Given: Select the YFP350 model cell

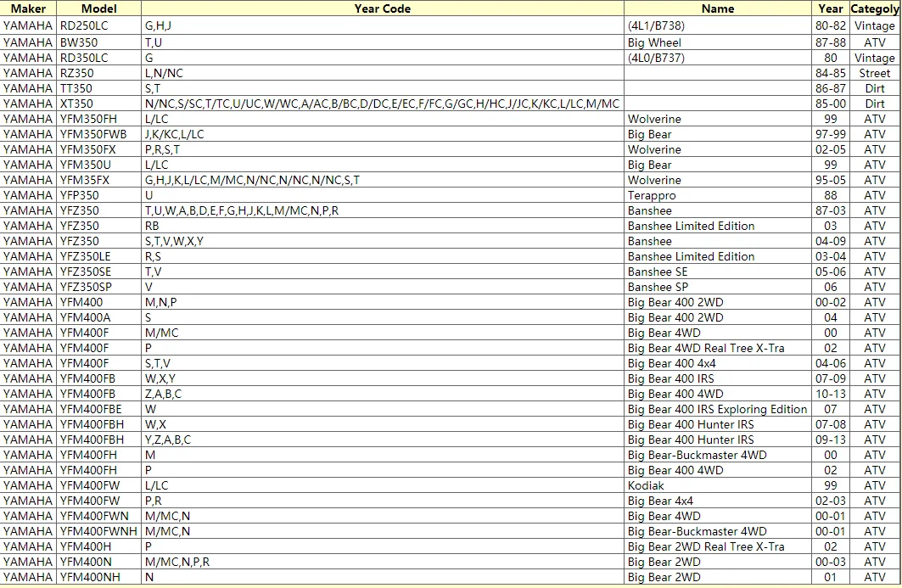Looking at the screenshot, I should tap(99, 195).
